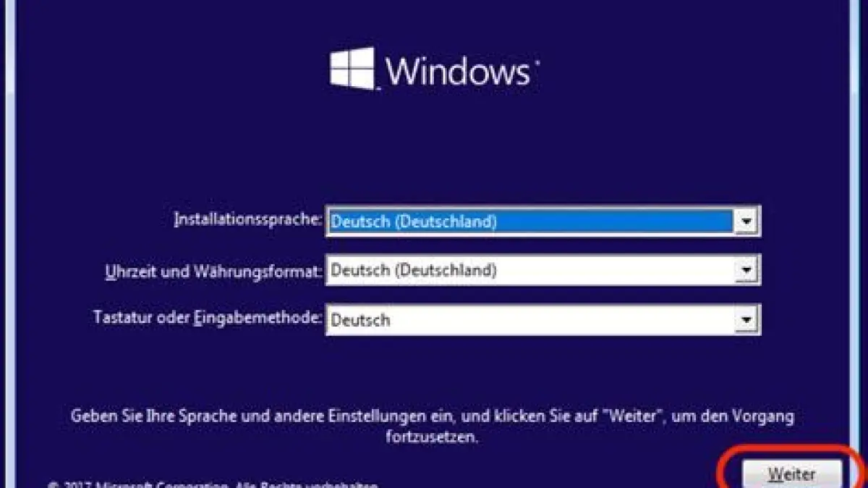Screen dimensions: 868x488
Task: Click the instruction text starting 'Geben Sie Ihre Sprache'
Action: point(433,426)
